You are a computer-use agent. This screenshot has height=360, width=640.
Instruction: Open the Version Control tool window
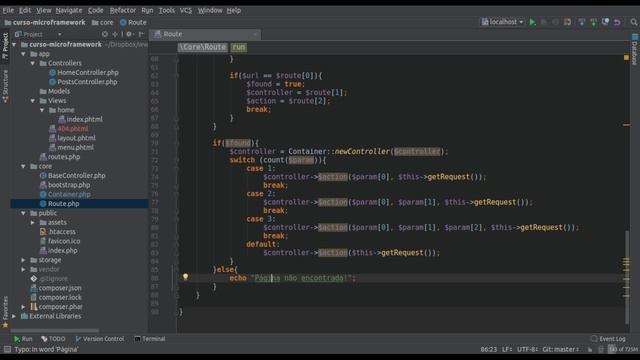tap(100, 339)
